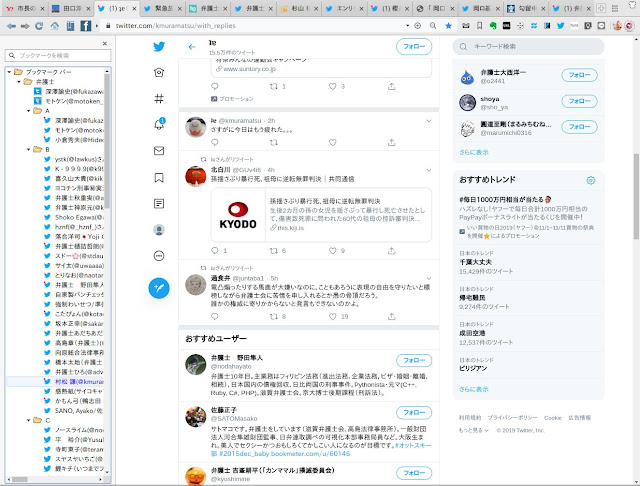This screenshot has height=486, width=640.
Task: Go back with the profile header arrow
Action: tap(192, 47)
